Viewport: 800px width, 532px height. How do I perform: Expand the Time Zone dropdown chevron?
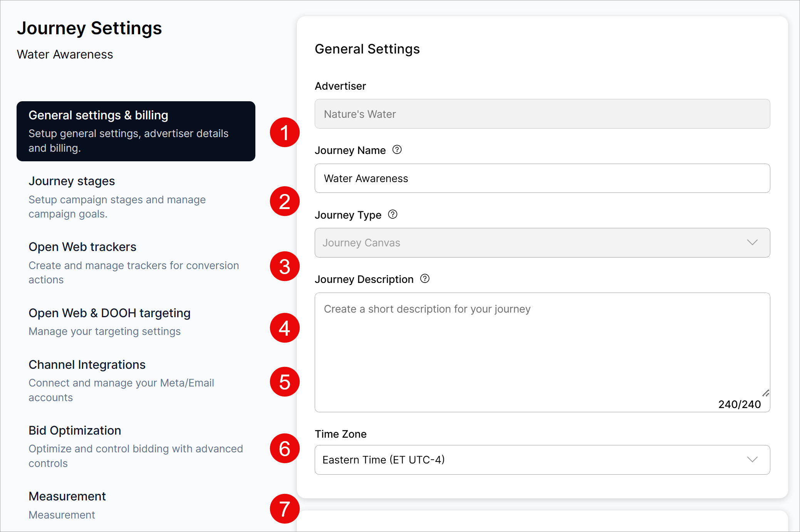click(x=752, y=460)
